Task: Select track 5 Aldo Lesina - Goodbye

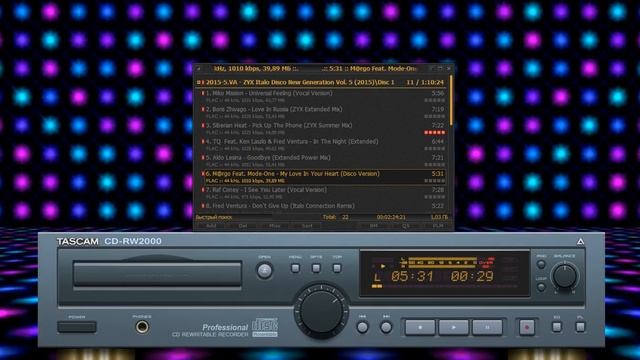Action: point(323,161)
